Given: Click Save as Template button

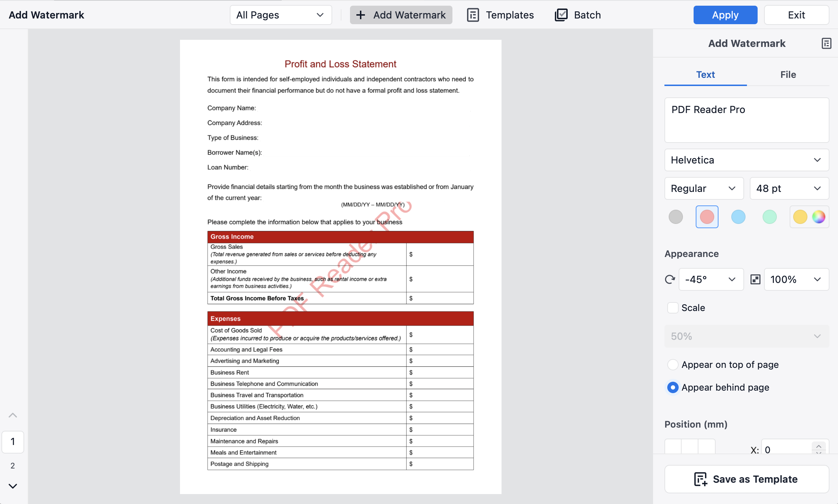Looking at the screenshot, I should point(747,479).
